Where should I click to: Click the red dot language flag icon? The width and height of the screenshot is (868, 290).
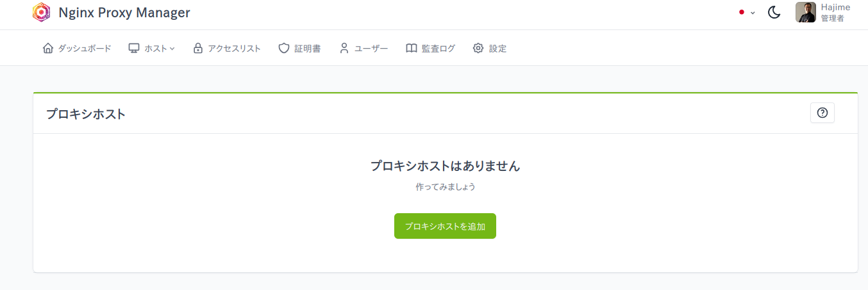click(742, 12)
